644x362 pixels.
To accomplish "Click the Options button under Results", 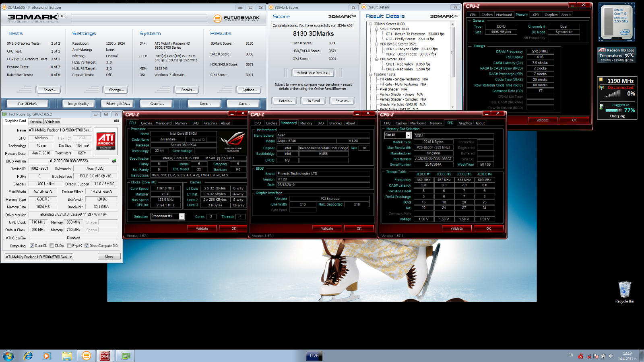I will pyautogui.click(x=250, y=90).
